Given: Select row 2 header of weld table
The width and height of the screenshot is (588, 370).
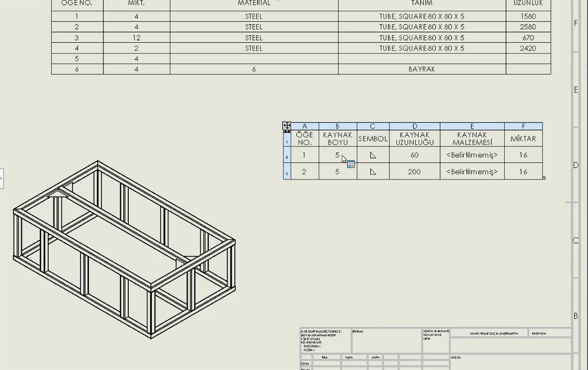Looking at the screenshot, I should (x=287, y=156).
